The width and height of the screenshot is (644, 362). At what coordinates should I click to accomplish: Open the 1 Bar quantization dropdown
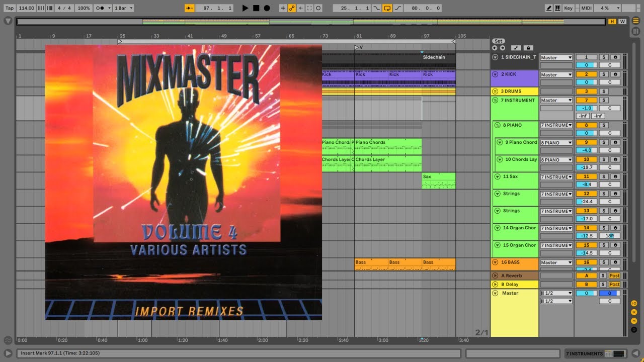click(x=122, y=8)
